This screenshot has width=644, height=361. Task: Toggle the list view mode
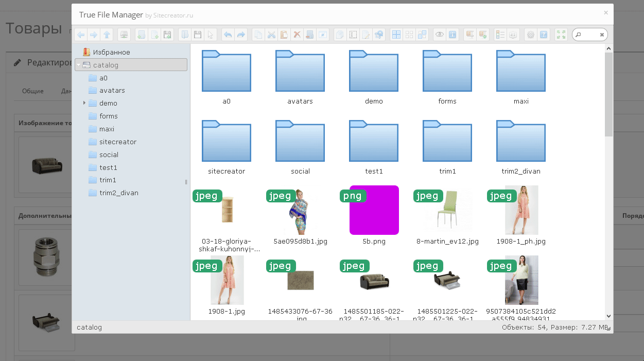[500, 35]
